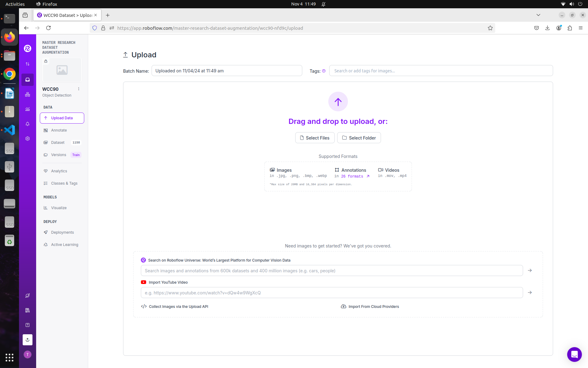The width and height of the screenshot is (588, 368).
Task: Click the Roboflow logo in the purple sidebar
Action: coord(28,48)
